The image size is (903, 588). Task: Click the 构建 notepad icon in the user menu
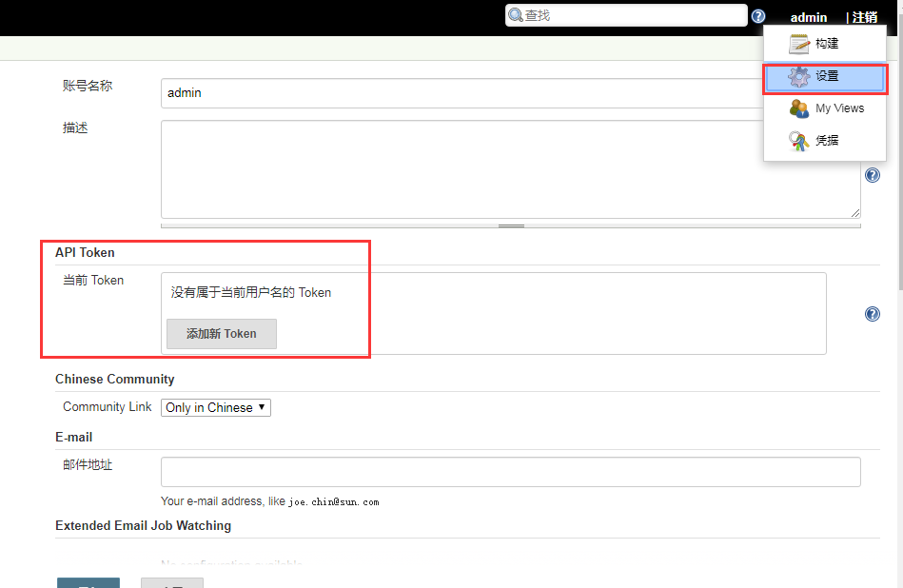(798, 44)
